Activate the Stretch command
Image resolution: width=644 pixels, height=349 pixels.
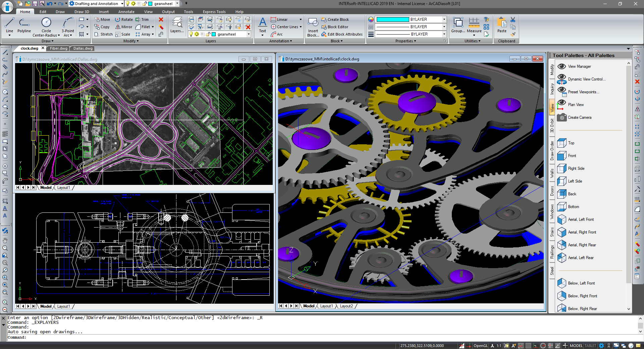pos(103,34)
